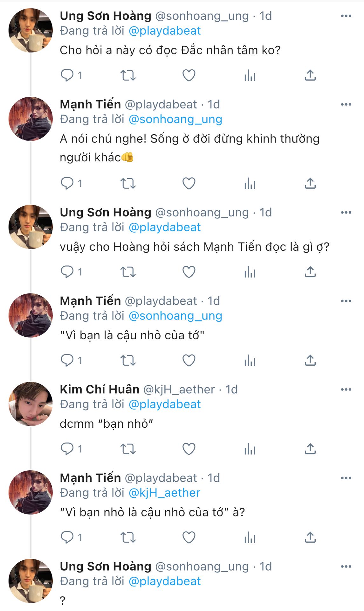Open more options on first Ung Sơn Hoàng tweet
Viewport: 364px width, 611px height.
(x=346, y=16)
